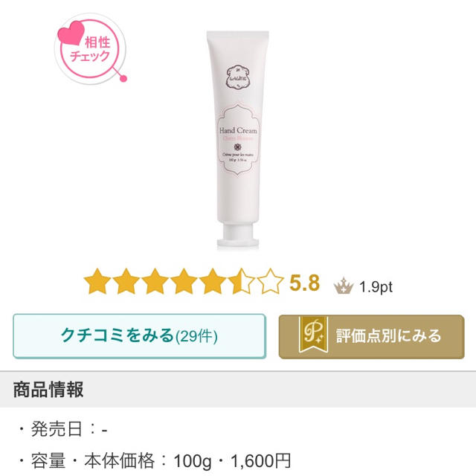Viewport: 476px width, 476px height.
Task: Click the fourth gold rating star
Action: [184, 281]
